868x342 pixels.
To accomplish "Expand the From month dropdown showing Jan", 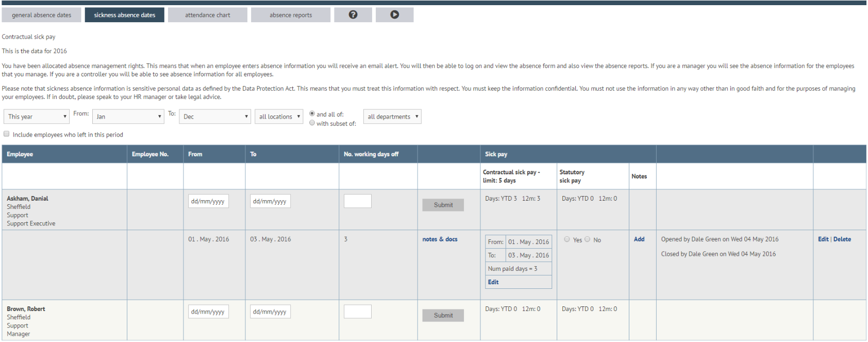I will [x=128, y=117].
